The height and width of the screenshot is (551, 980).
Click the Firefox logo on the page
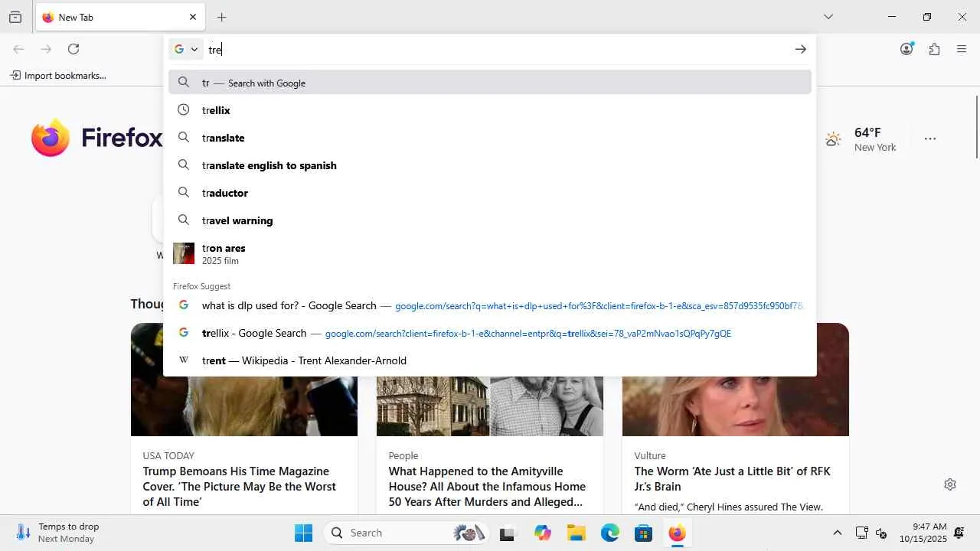coord(96,138)
